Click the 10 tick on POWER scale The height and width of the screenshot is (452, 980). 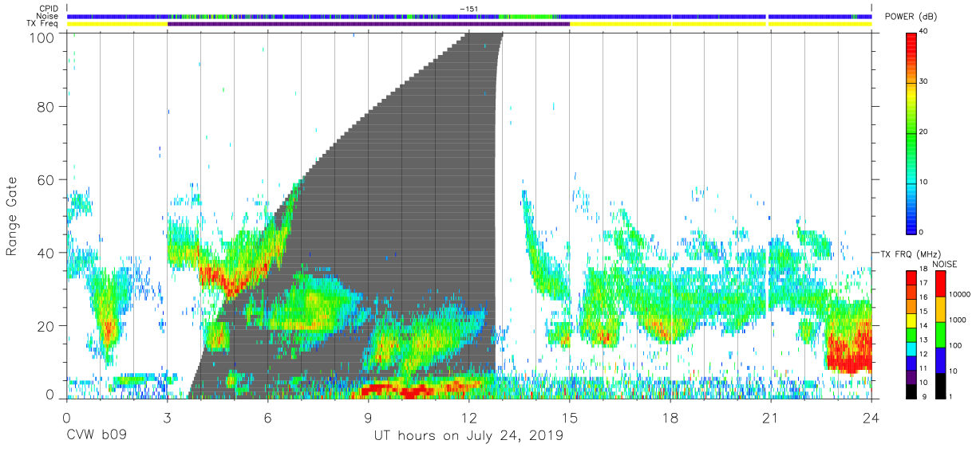pos(923,182)
